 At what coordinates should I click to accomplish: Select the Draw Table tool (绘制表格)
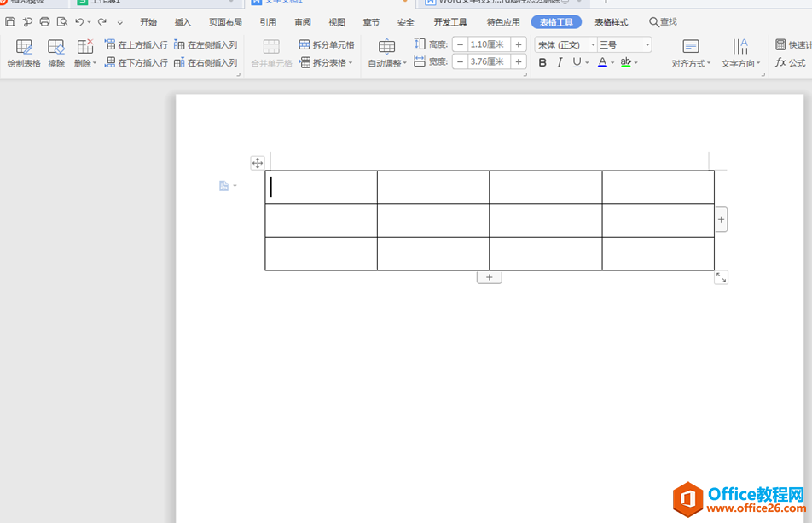24,54
